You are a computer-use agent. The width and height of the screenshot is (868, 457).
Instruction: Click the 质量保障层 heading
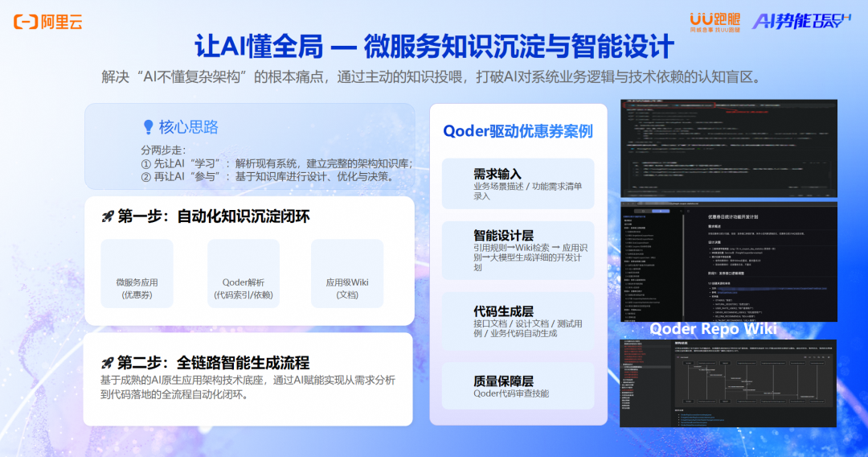coord(502,381)
